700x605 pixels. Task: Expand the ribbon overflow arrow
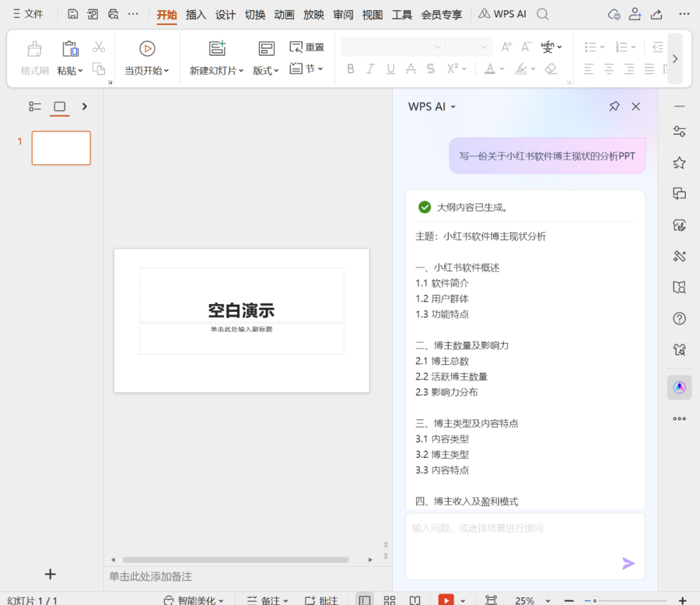675,58
